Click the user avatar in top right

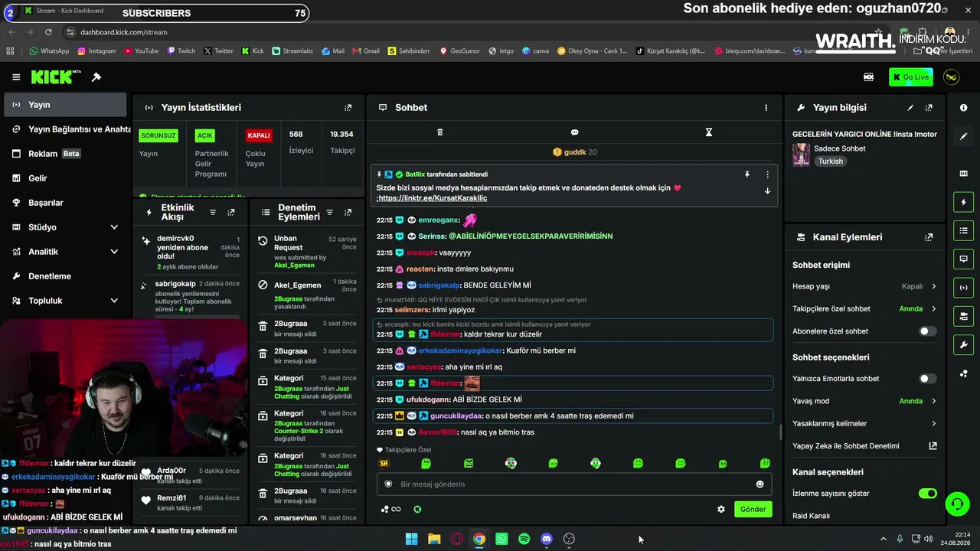point(951,77)
